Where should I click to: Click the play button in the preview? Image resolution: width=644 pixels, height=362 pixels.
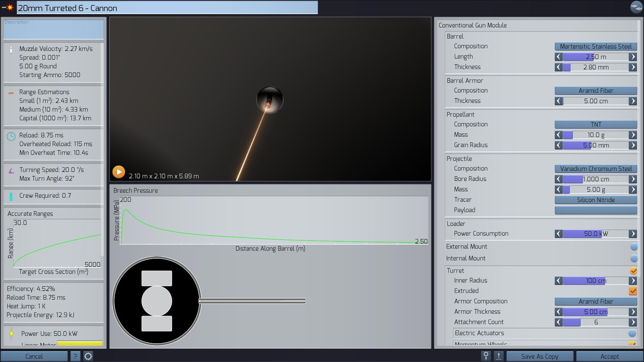pos(118,172)
